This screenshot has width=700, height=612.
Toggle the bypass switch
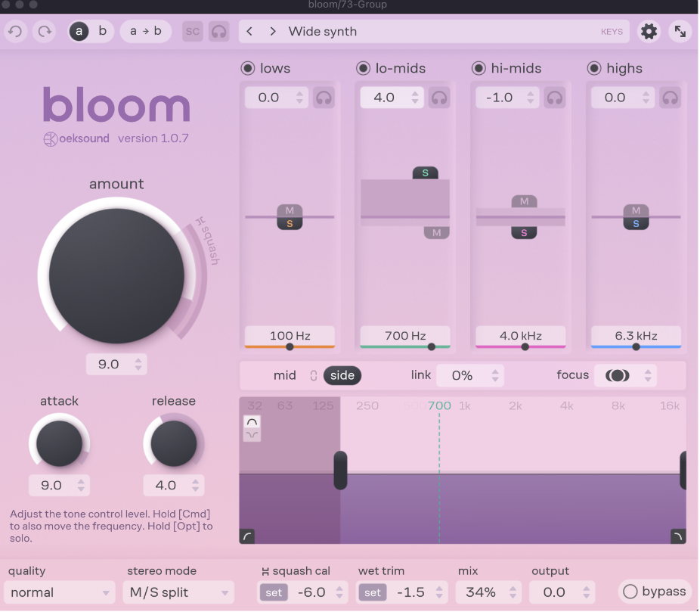click(630, 592)
